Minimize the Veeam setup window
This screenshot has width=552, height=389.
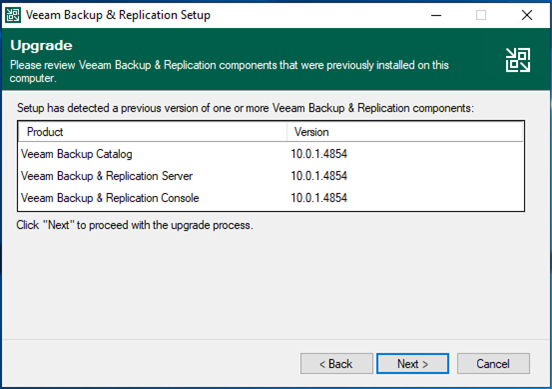click(436, 15)
